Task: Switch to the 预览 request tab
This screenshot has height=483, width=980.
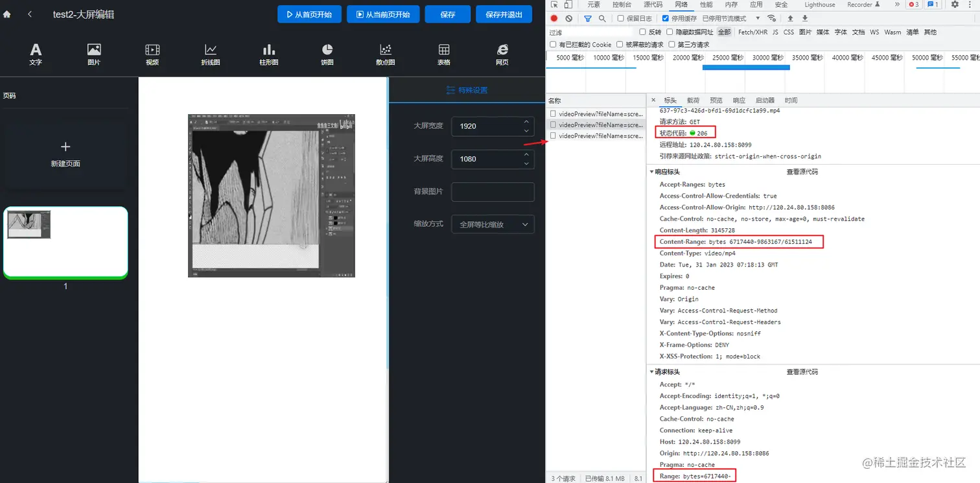Action: tap(716, 100)
